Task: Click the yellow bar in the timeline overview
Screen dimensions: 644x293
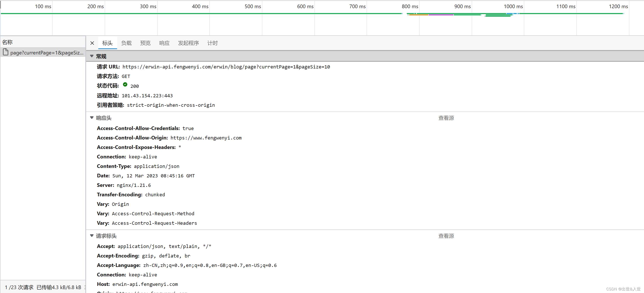Action: (x=419, y=16)
